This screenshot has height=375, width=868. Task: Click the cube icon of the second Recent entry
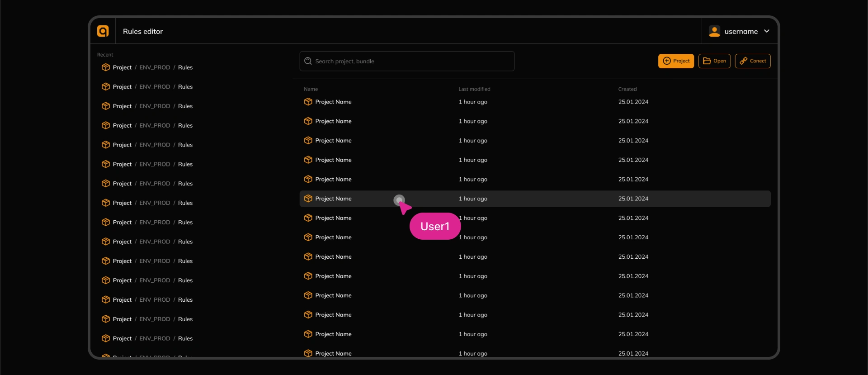pos(106,87)
